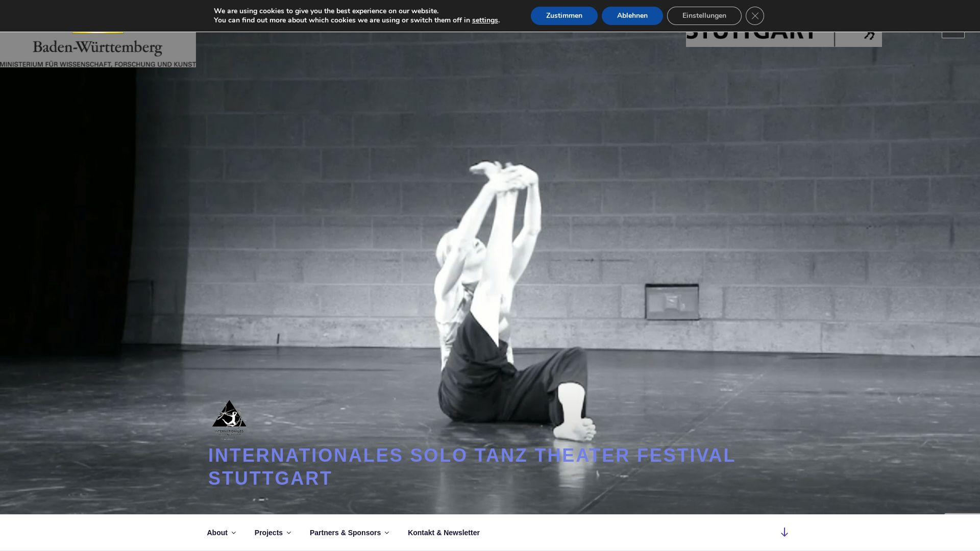Screen dimensions: 980x551
Task: Close the cookie banner with X
Action: [x=755, y=16]
